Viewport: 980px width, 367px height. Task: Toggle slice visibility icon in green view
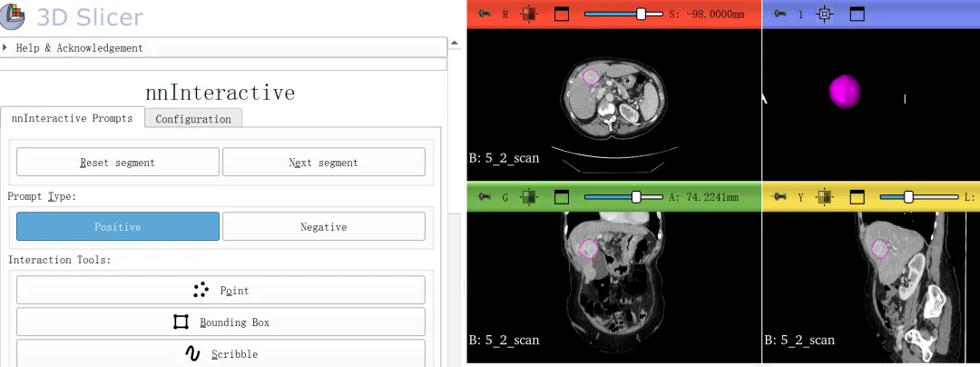(529, 197)
